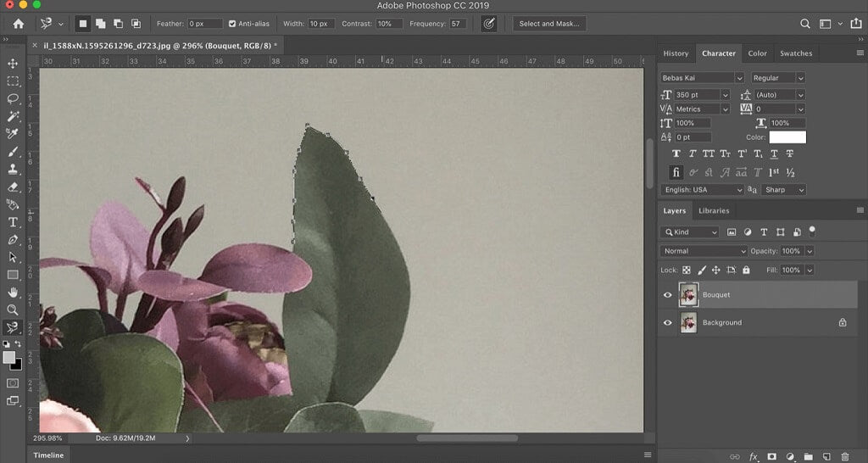The width and height of the screenshot is (868, 463).
Task: Toggle layer filtering on or off
Action: [812, 231]
